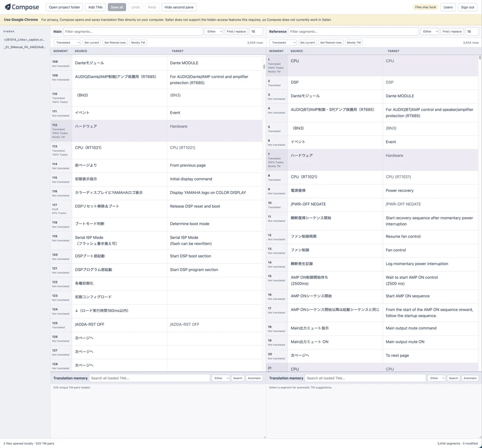This screenshot has height=448, width=482.
Task: Click Mostly TM button in Reference pane
Action: pos(354,42)
